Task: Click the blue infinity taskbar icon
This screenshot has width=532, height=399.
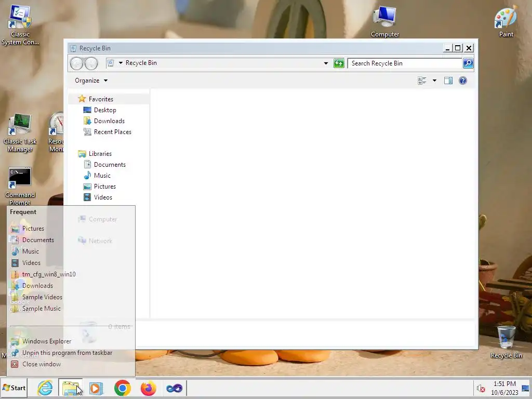Action: (x=175, y=388)
